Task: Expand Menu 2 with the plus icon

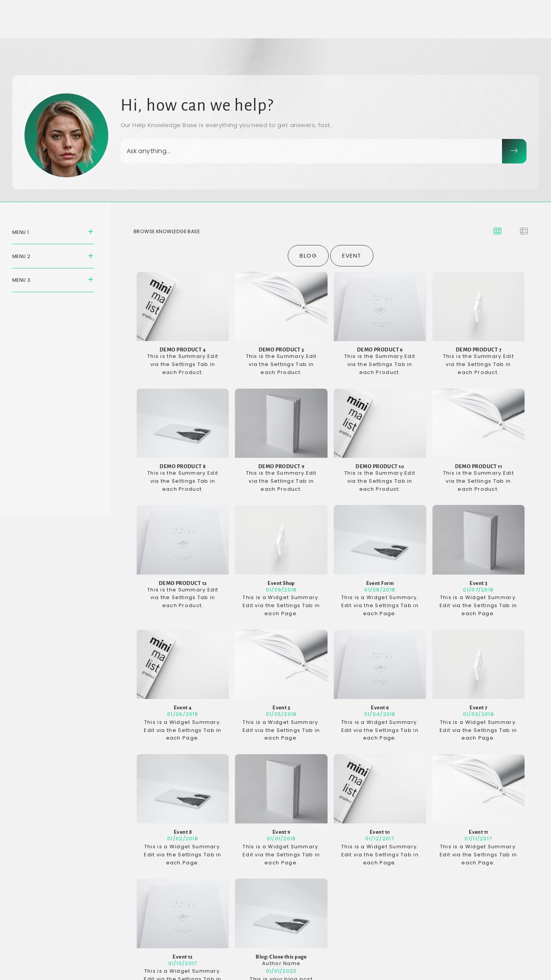Action: 91,256
